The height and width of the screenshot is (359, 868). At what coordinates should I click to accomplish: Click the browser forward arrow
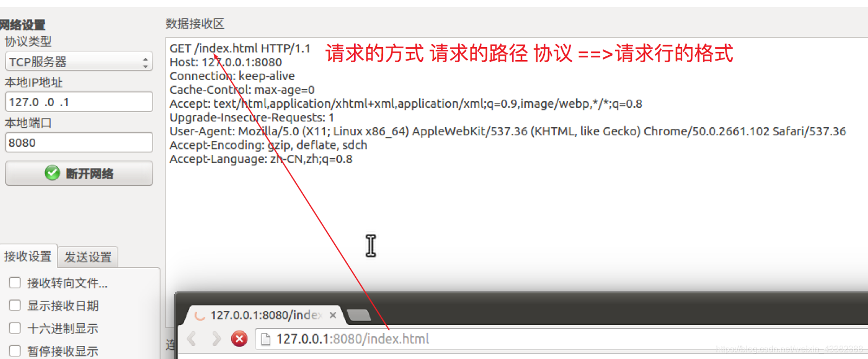click(216, 339)
